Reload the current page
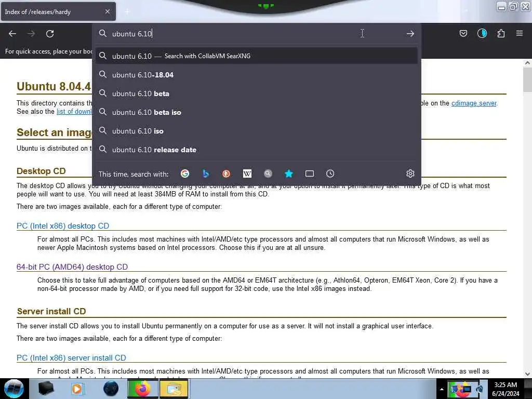 50,34
